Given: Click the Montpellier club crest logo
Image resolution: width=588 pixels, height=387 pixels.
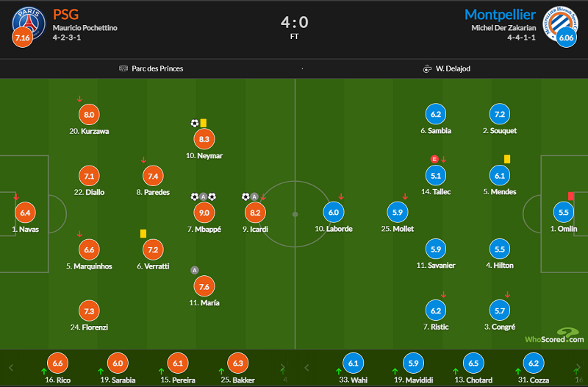Looking at the screenshot, I should tap(561, 24).
